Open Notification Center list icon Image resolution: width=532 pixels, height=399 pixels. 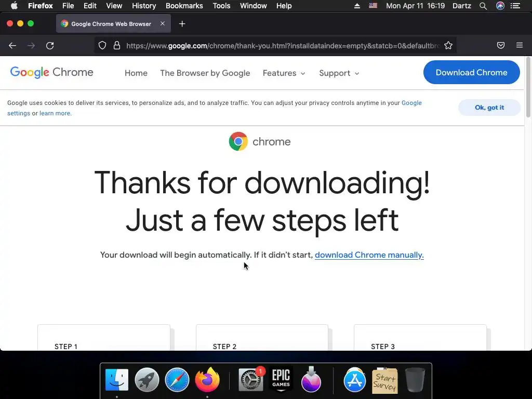coord(515,6)
